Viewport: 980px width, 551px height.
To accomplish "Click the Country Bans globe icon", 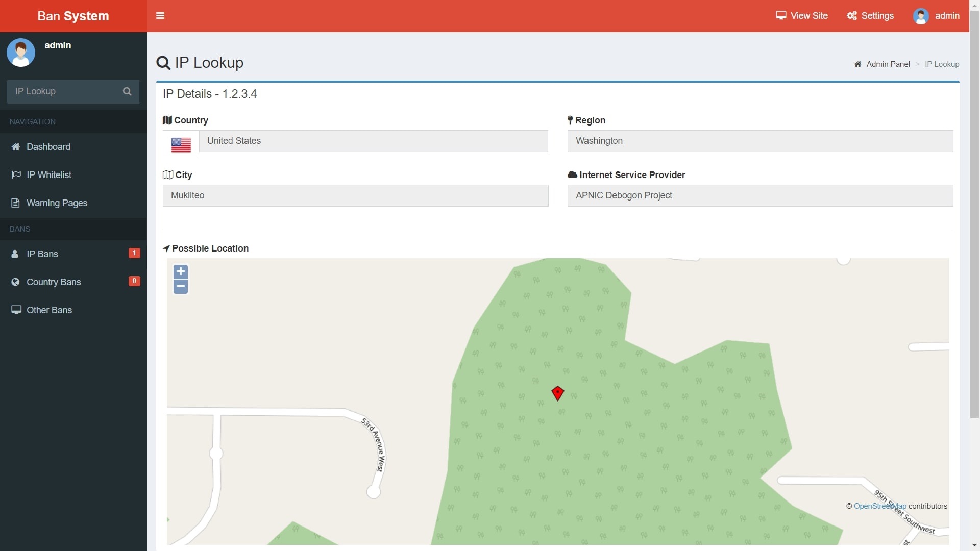I will pyautogui.click(x=15, y=282).
